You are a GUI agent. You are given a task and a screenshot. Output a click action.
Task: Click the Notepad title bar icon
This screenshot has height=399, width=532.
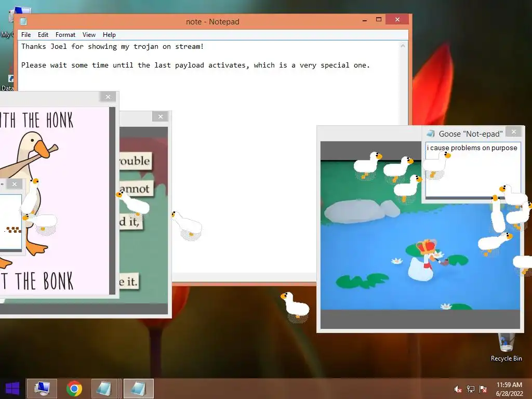click(23, 21)
